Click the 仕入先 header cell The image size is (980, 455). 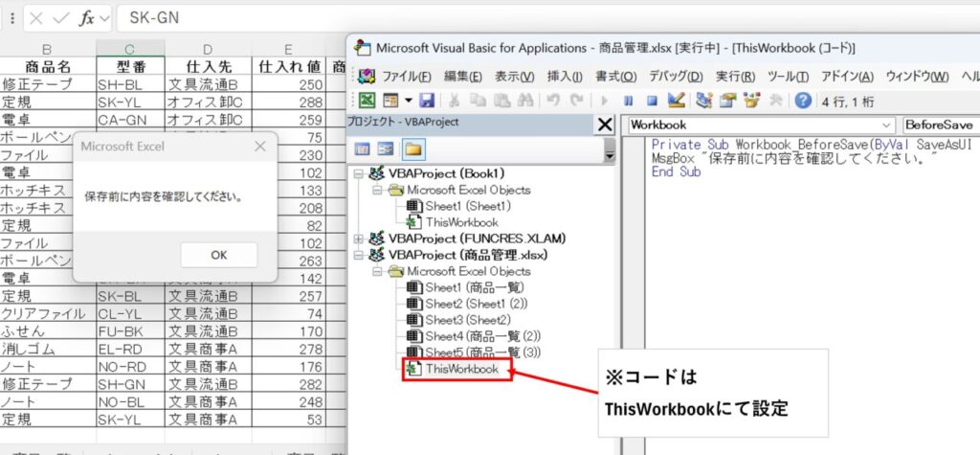(208, 67)
